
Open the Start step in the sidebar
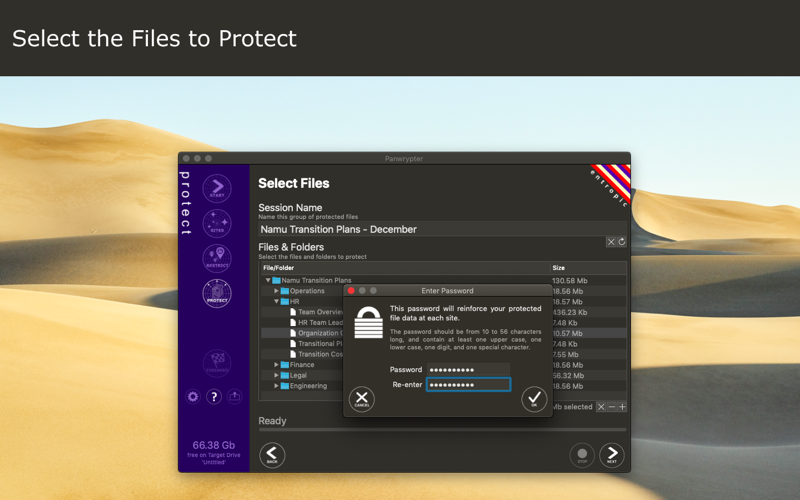(x=217, y=188)
